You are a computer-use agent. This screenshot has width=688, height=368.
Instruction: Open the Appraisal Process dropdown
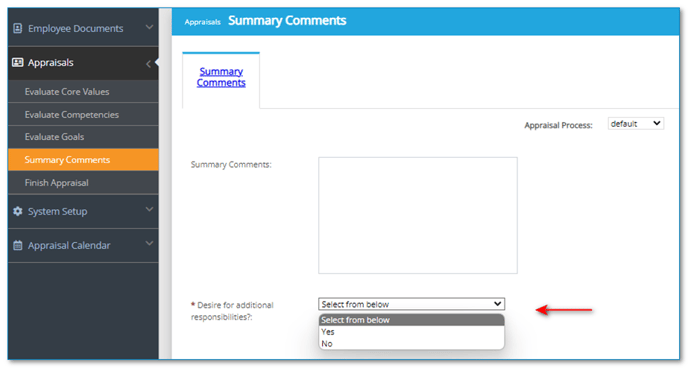(x=635, y=124)
